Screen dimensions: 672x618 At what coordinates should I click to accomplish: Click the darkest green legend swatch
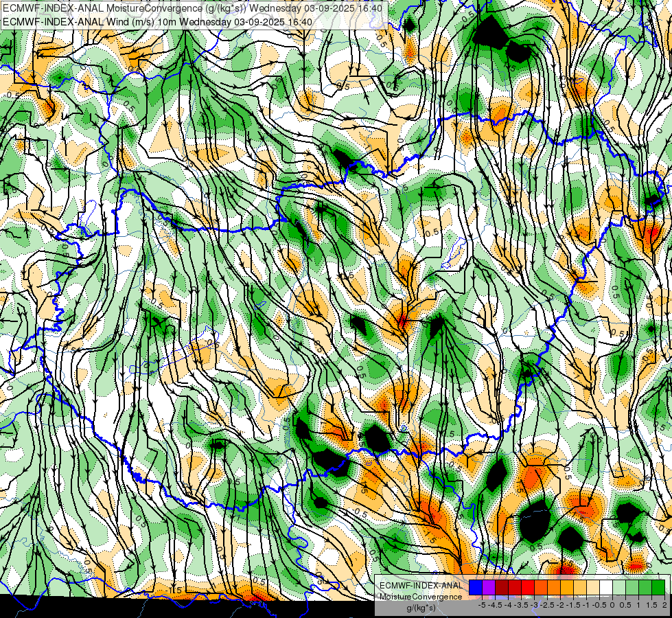click(658, 587)
